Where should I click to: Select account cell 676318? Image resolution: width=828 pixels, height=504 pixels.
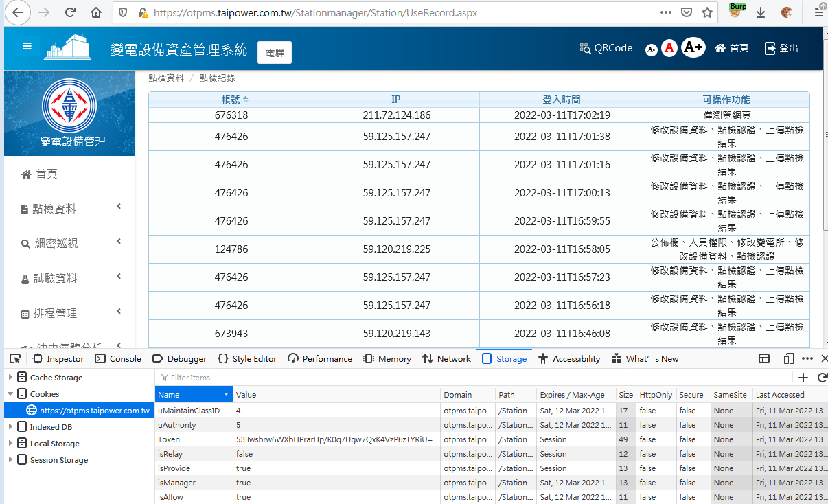point(231,115)
